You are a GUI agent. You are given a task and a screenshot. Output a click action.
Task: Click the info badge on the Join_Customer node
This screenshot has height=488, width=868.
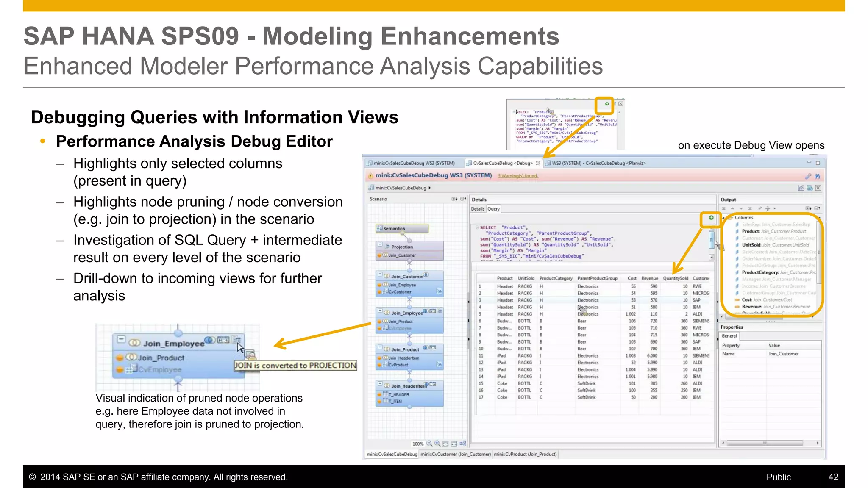pos(426,275)
